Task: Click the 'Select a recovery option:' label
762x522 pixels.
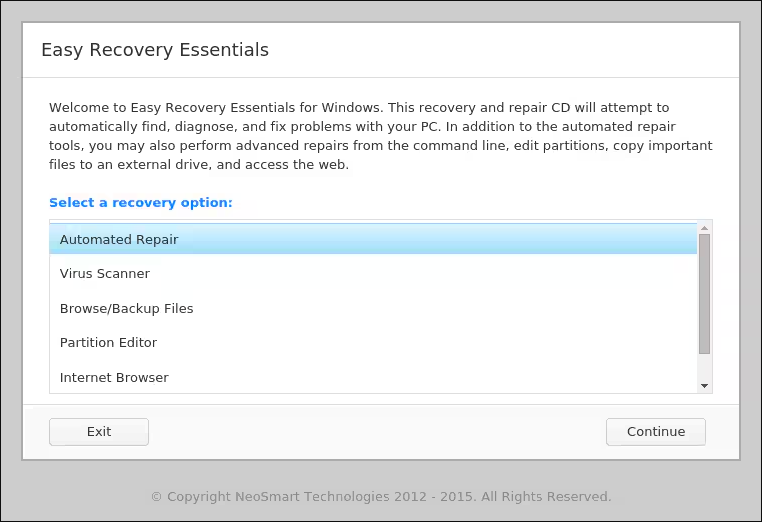Action: coord(140,202)
